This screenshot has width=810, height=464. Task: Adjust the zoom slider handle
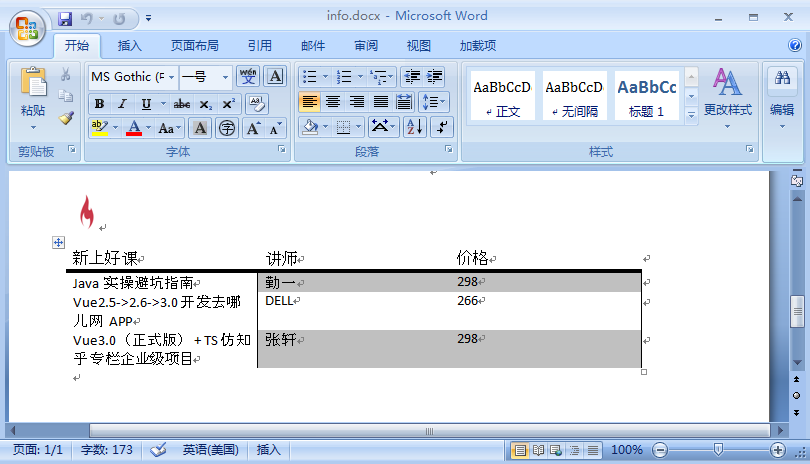pos(718,450)
